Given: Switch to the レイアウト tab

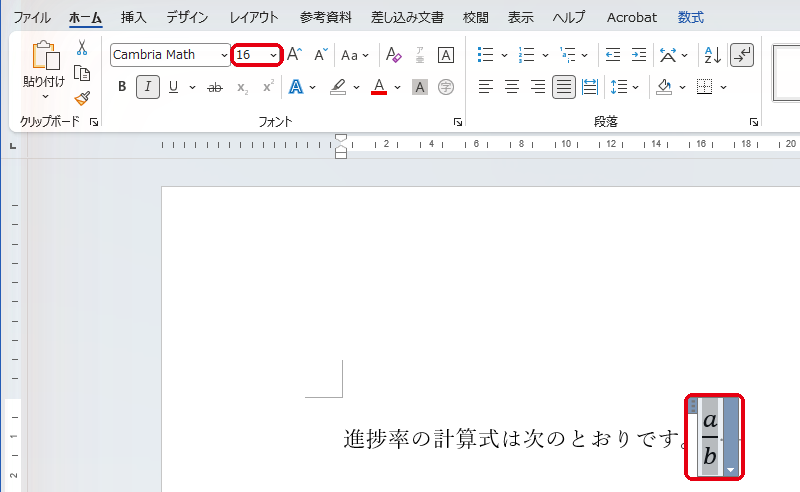Looking at the screenshot, I should (254, 17).
